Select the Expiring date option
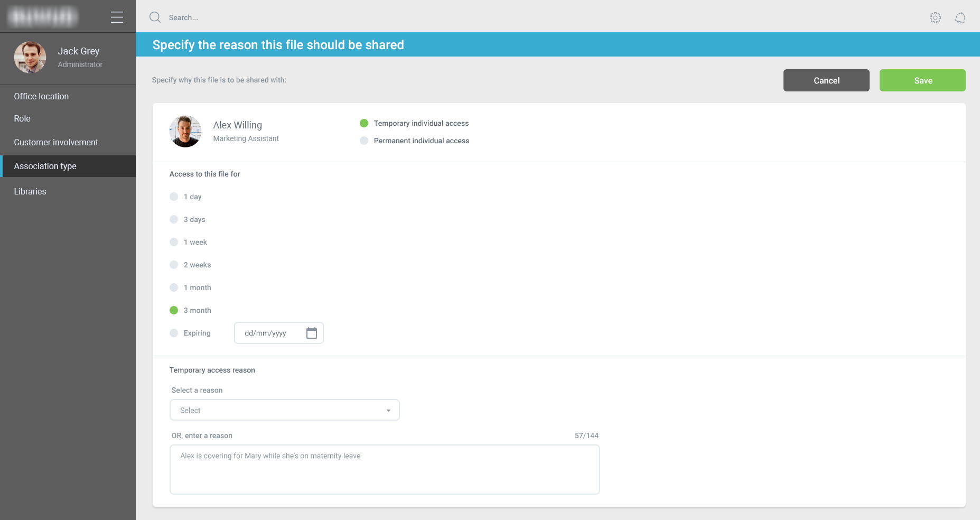Viewport: 980px width, 520px height. coord(174,333)
